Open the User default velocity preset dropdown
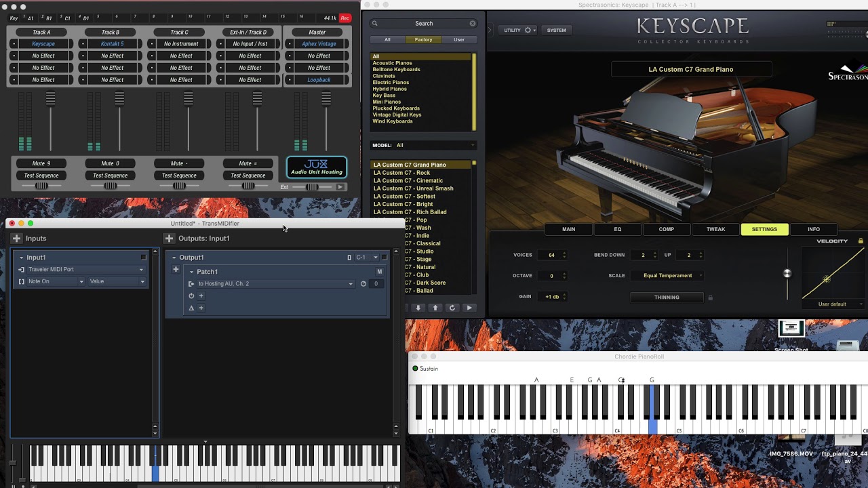This screenshot has width=868, height=488. coord(832,304)
